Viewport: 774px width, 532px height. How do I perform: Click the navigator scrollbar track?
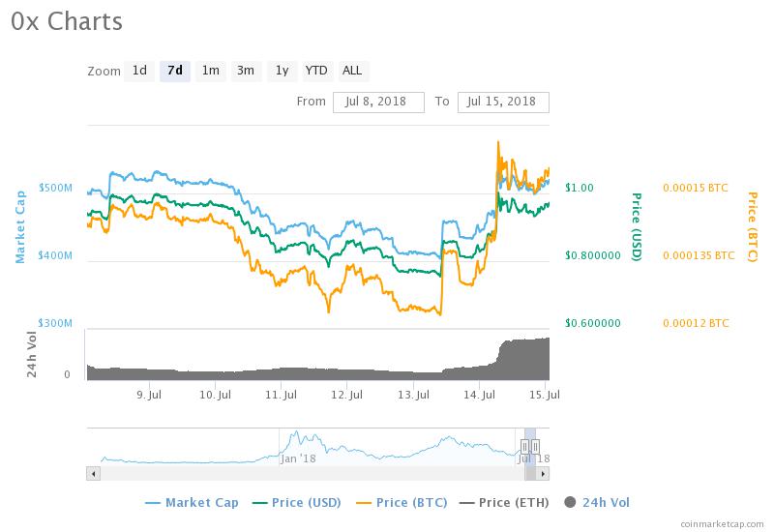click(x=312, y=474)
